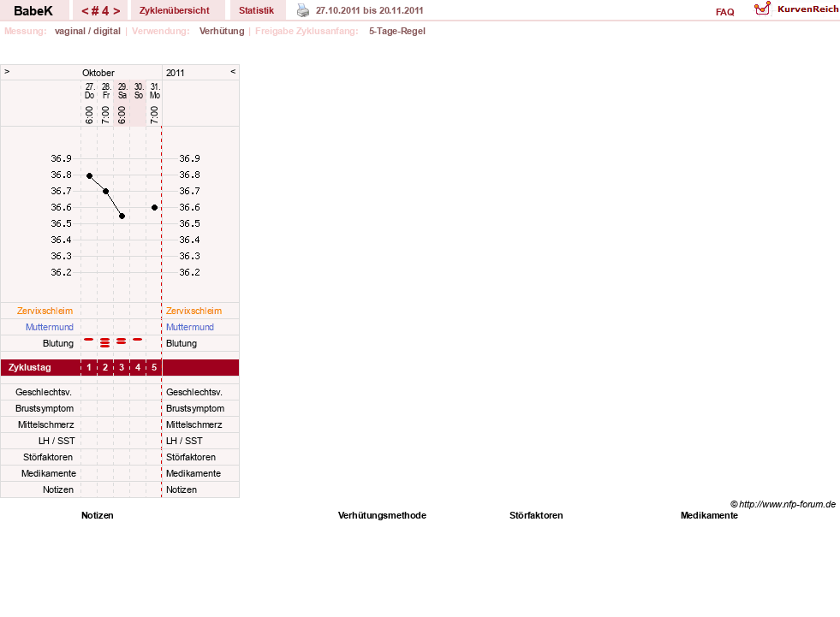Click the Oktober month label
840x617 pixels.
click(x=98, y=73)
